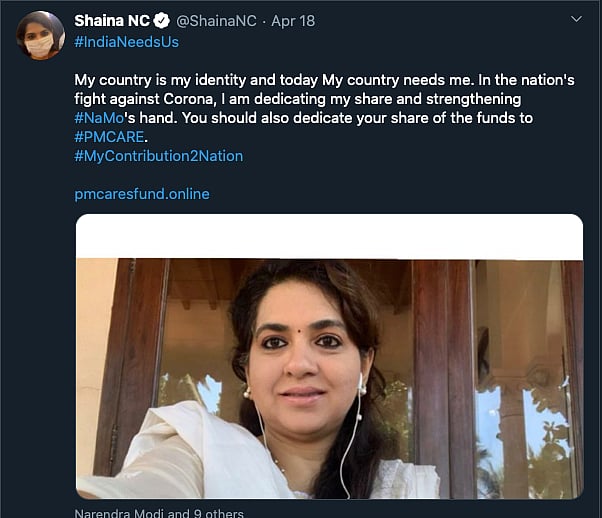
Task: Click the white strip atop the media card
Action: [329, 236]
